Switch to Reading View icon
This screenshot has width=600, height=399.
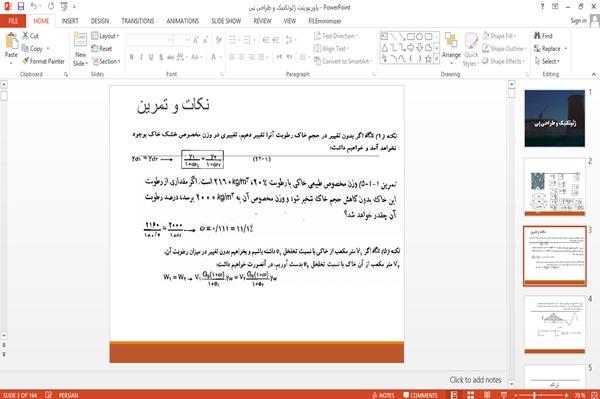[487, 395]
